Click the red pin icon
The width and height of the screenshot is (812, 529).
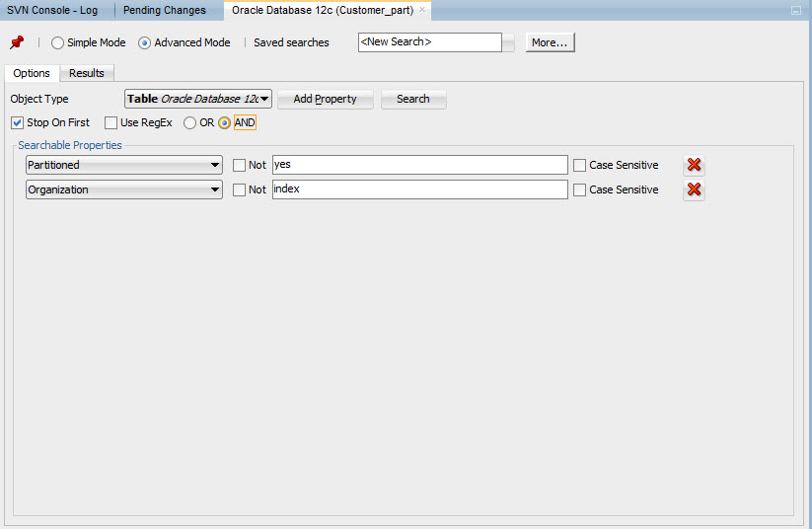click(x=16, y=43)
